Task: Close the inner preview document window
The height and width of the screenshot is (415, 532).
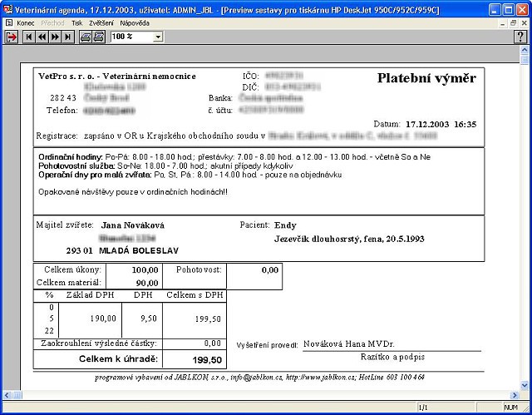Action: tap(525, 23)
